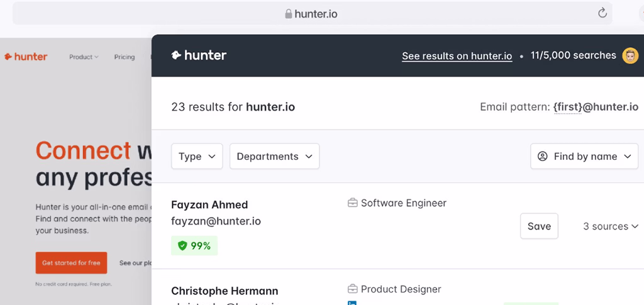
Task: Click the lock icon in the address bar
Action: point(288,14)
